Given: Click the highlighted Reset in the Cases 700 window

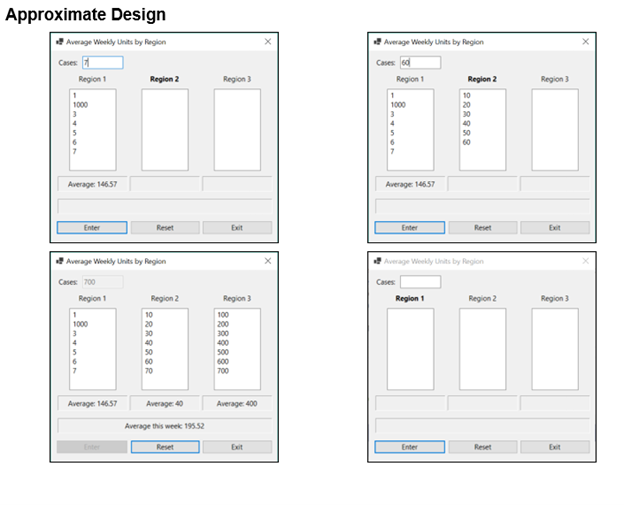Looking at the screenshot, I should point(165,447).
